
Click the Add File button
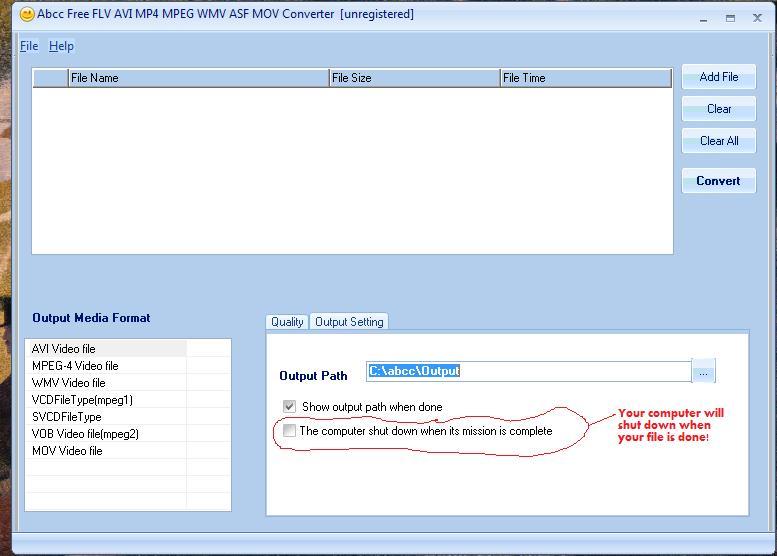click(x=719, y=77)
